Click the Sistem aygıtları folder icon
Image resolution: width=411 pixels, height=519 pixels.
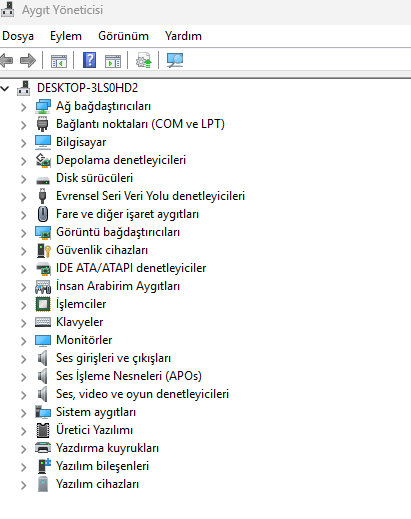43,412
